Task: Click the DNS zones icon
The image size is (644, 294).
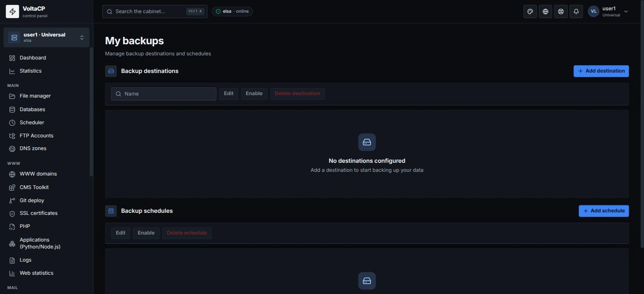Action: (x=12, y=148)
